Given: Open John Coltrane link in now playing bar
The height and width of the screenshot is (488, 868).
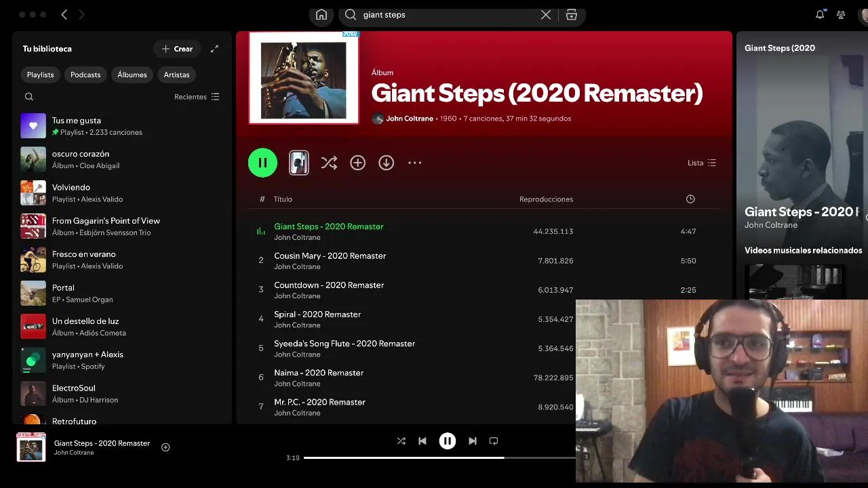Looking at the screenshot, I should click(74, 453).
